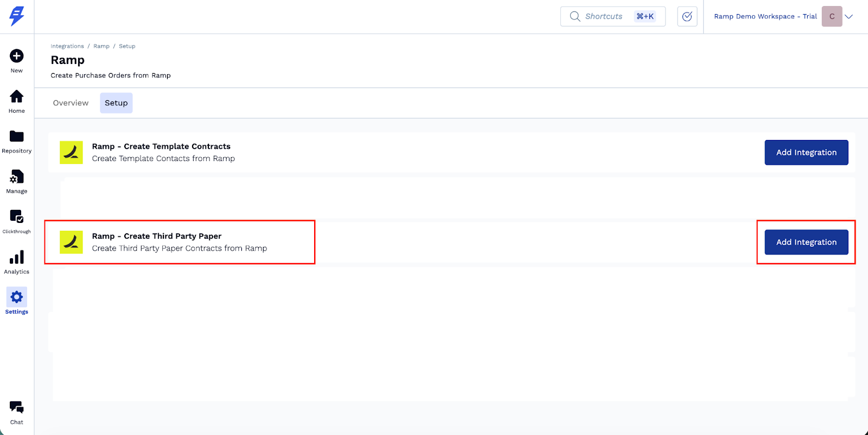Click the Ramp - Create Third Party Paper title
Screen dimensions: 868x435
pyautogui.click(x=157, y=236)
